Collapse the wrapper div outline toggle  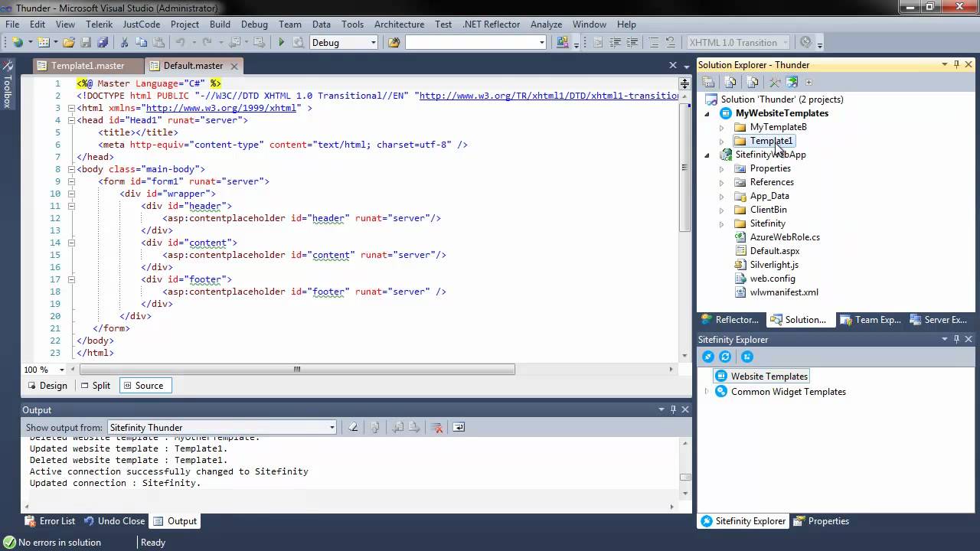click(x=72, y=194)
